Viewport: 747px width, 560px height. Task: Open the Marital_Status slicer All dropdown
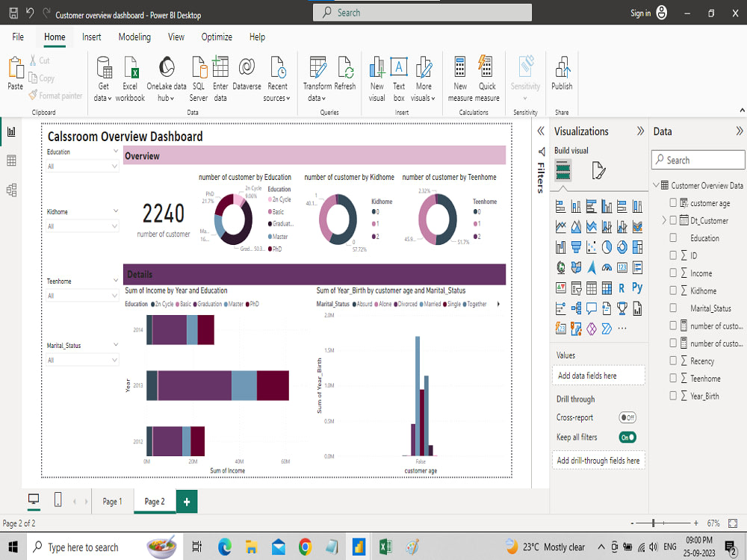(x=82, y=360)
